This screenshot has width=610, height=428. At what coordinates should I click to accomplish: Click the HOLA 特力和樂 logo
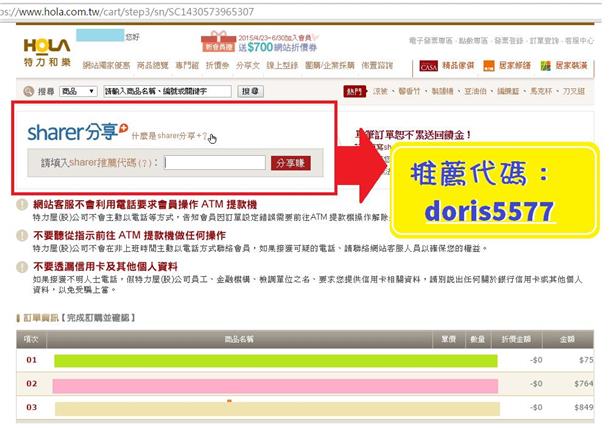tap(47, 53)
